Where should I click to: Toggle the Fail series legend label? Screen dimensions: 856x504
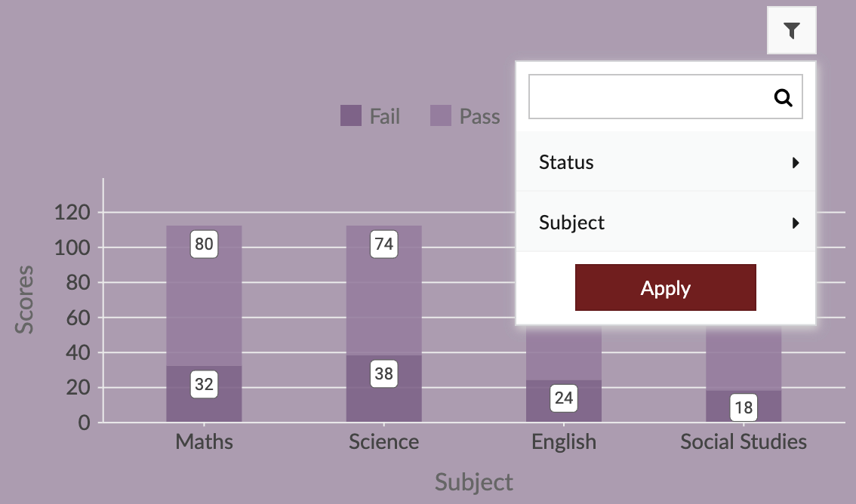[x=384, y=116]
